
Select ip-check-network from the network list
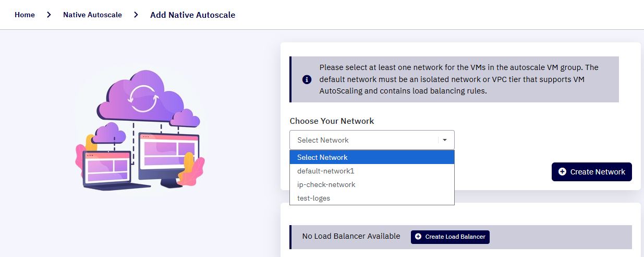(x=372, y=184)
